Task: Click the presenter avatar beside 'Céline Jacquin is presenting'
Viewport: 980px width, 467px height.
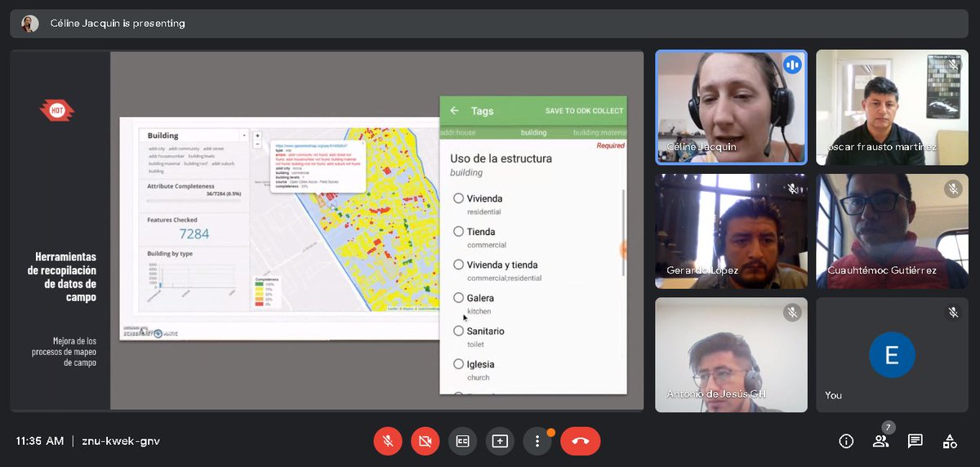Action: point(30,23)
